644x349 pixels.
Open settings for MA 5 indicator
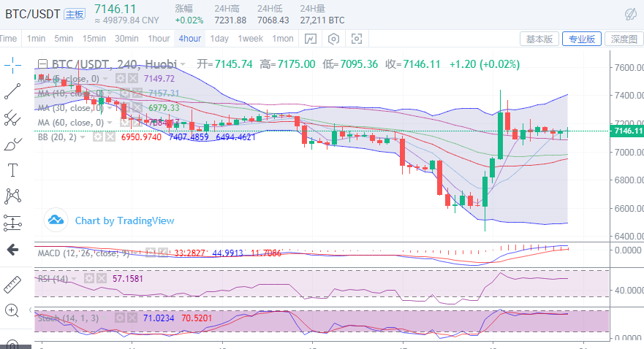click(x=121, y=78)
